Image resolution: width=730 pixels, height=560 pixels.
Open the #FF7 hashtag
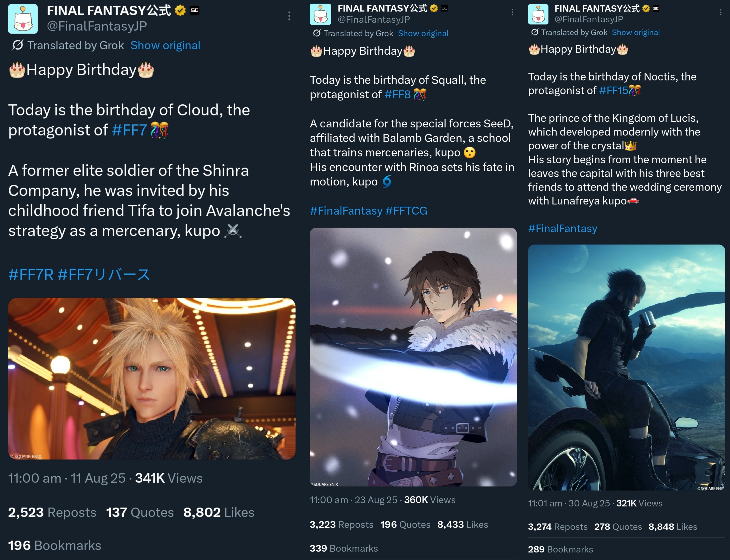pos(129,130)
